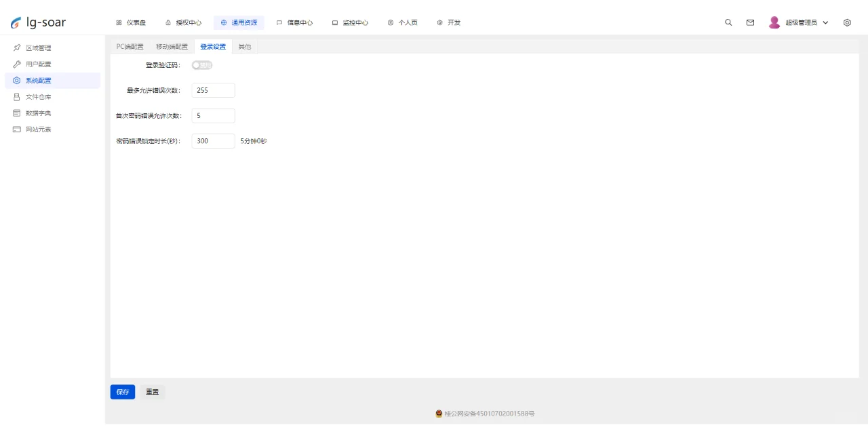868x434 pixels.
Task: Select the 登录设置 tab
Action: tap(213, 47)
